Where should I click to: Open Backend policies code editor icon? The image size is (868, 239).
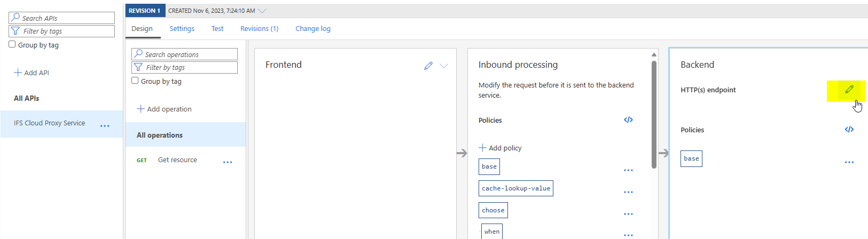(x=849, y=130)
